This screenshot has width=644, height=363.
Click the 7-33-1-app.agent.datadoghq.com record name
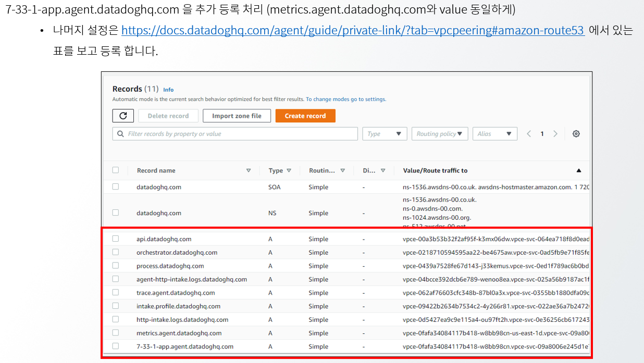(185, 346)
